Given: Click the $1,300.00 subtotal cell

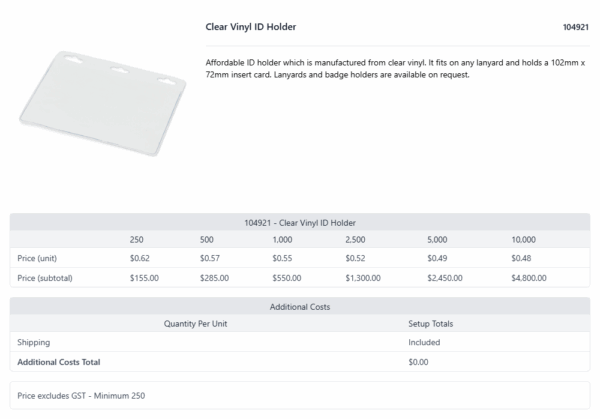Looking at the screenshot, I should [363, 278].
